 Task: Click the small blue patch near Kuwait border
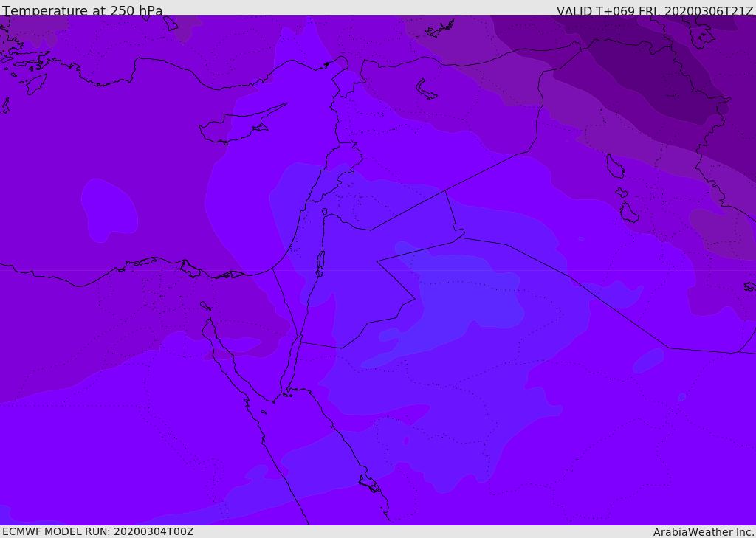[647, 361]
